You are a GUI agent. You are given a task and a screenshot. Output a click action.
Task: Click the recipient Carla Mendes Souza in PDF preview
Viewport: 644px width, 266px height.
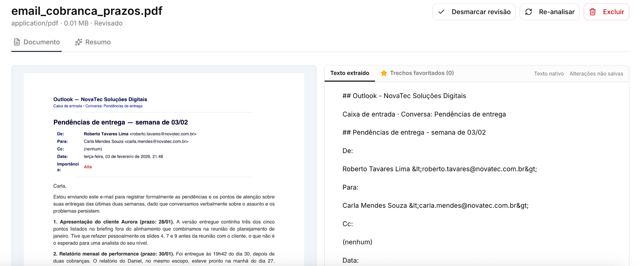click(x=104, y=141)
